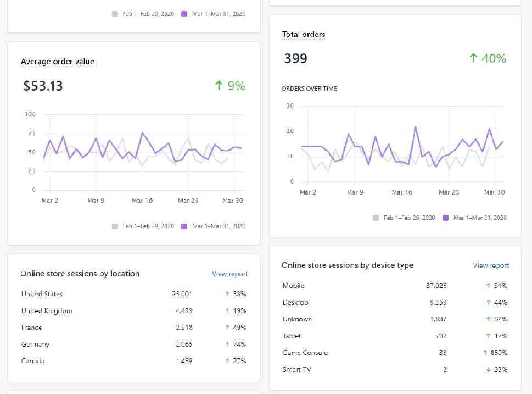Image resolution: width=532 pixels, height=394 pixels.
Task: Click the purple March swatch in Total orders legend
Action: [x=445, y=218]
